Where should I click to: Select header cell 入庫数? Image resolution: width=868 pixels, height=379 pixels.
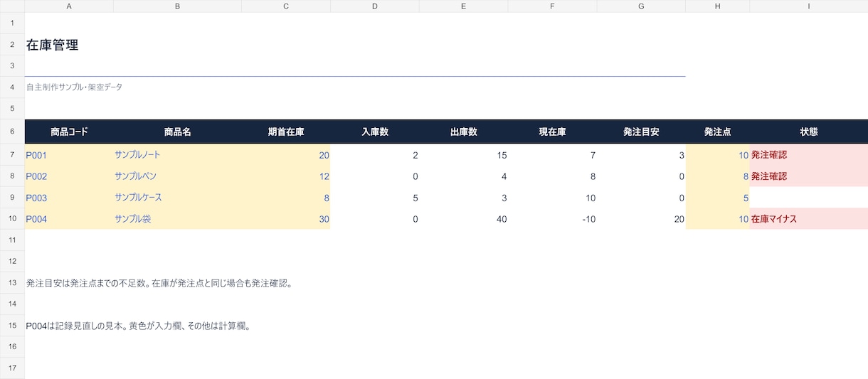(x=375, y=132)
